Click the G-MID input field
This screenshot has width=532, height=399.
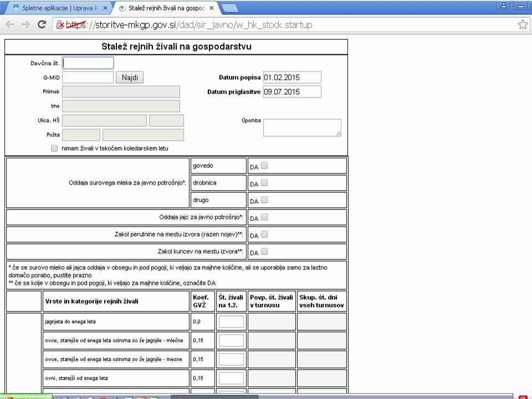coord(88,78)
